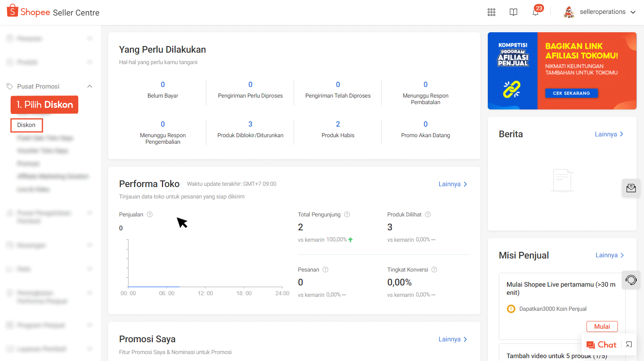Expand the chat window arrow icon
644x361 pixels.
coord(629,345)
